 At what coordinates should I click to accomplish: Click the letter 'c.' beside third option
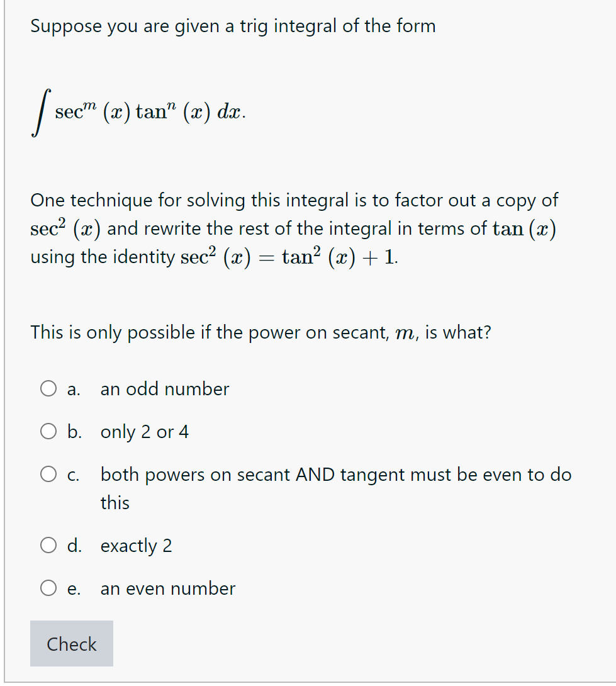(x=72, y=474)
